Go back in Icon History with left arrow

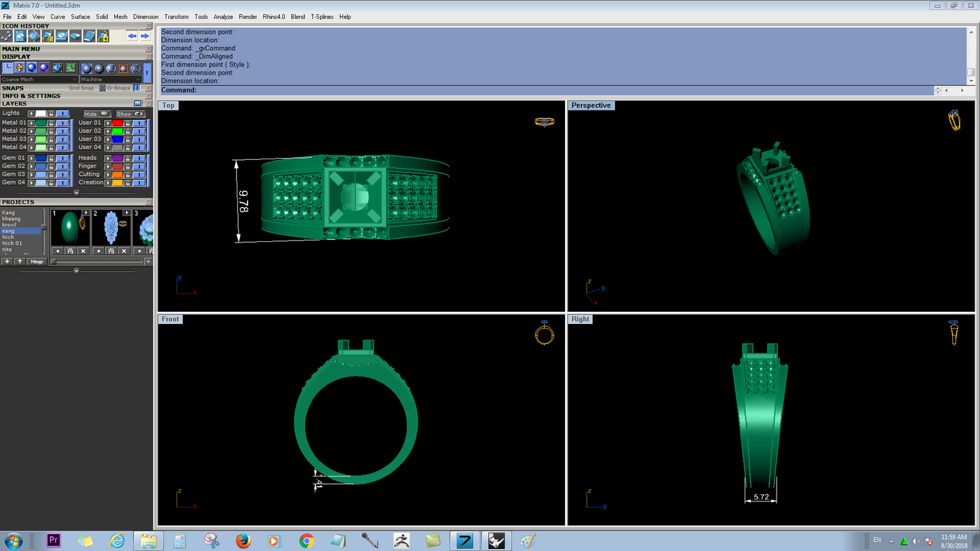tap(132, 36)
